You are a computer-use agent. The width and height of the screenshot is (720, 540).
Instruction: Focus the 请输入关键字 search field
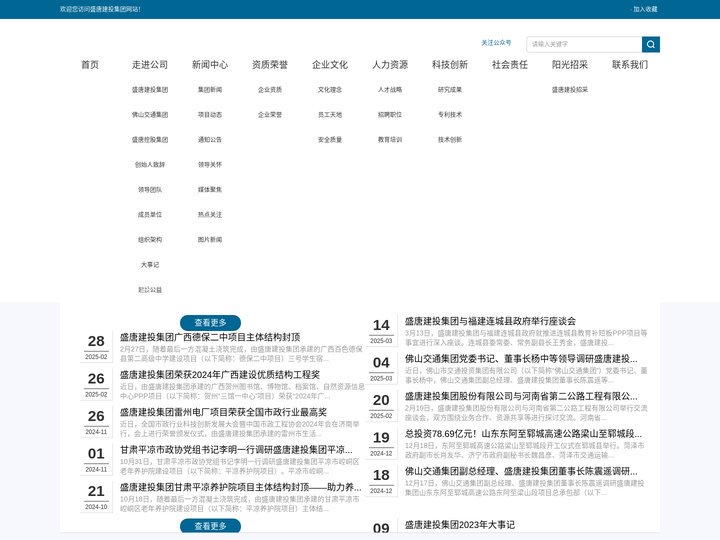coord(584,44)
